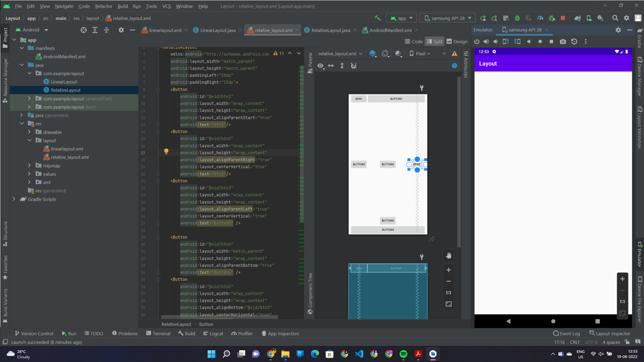Switch editor to Split view mode
The height and width of the screenshot is (362, 644).
435,42
